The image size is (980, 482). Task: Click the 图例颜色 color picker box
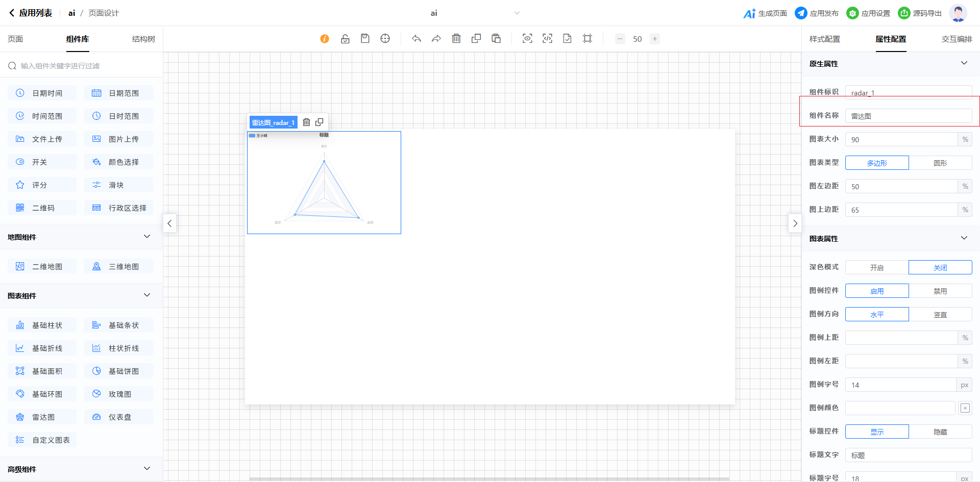[965, 408]
